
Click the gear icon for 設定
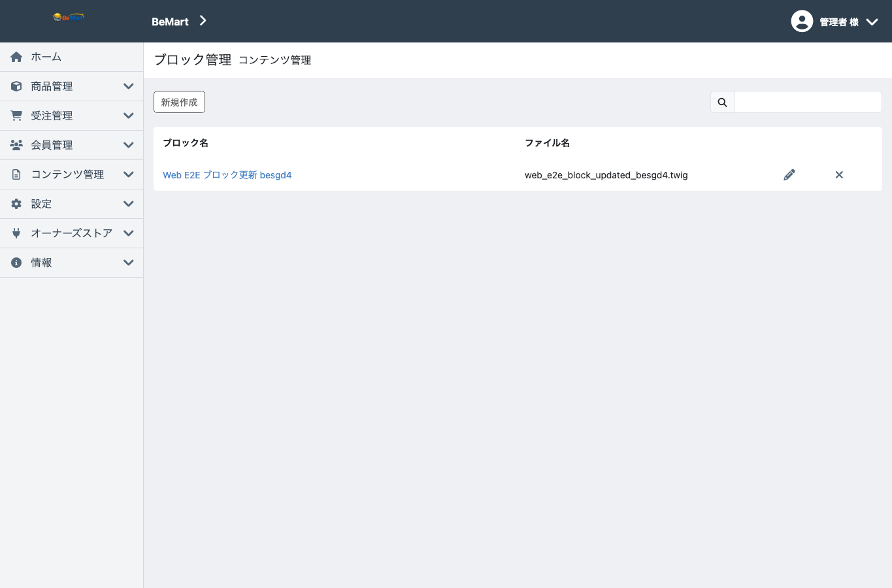coord(16,204)
